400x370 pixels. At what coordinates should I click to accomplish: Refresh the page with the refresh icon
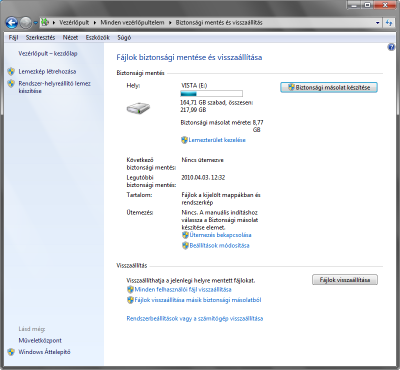click(x=389, y=23)
